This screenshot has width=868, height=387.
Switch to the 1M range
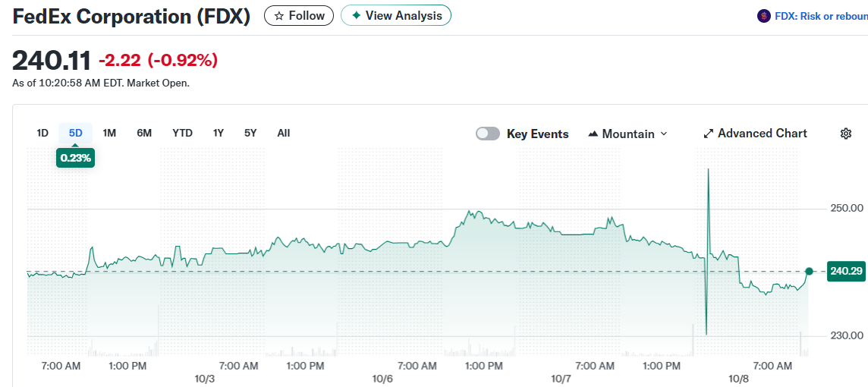[109, 133]
